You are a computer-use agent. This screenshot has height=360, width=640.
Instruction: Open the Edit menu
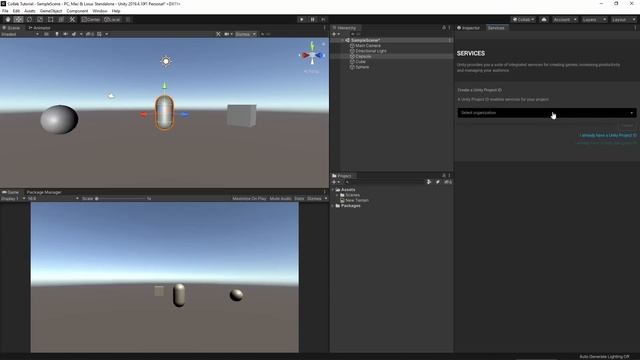(x=16, y=11)
